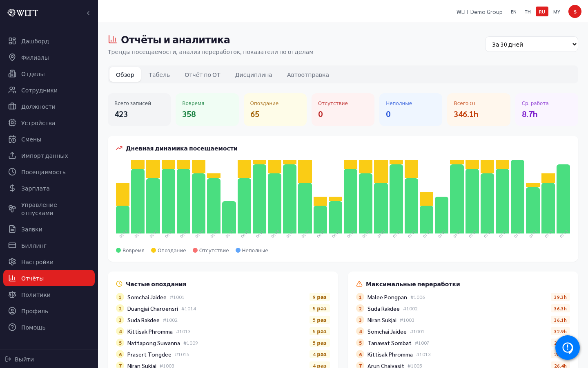Click the Импорт данных upload icon

coord(12,155)
